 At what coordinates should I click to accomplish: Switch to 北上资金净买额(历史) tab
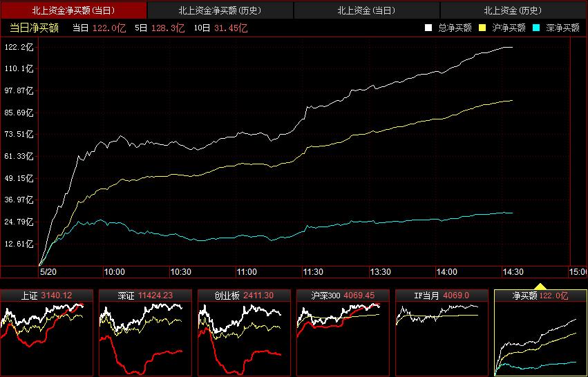[x=220, y=10]
